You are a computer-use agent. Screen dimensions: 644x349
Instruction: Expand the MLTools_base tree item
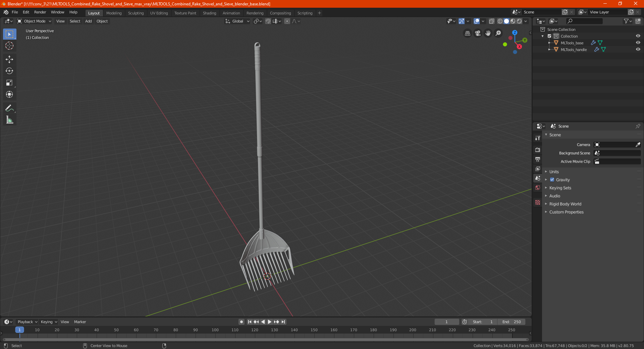coord(549,43)
